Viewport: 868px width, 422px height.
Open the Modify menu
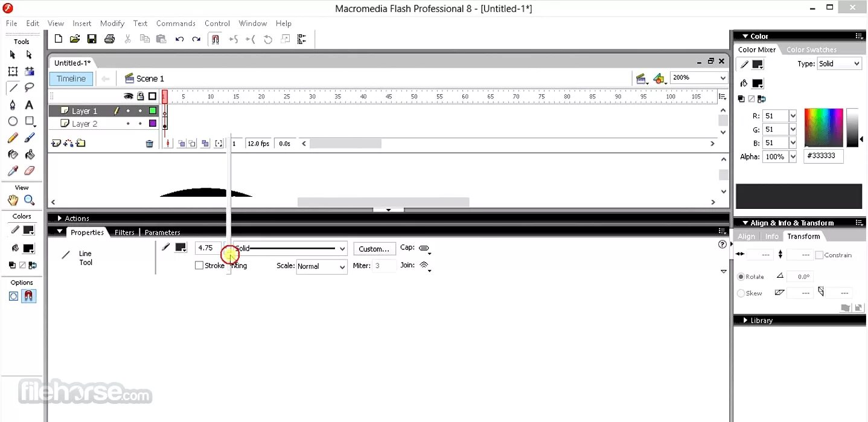click(112, 24)
